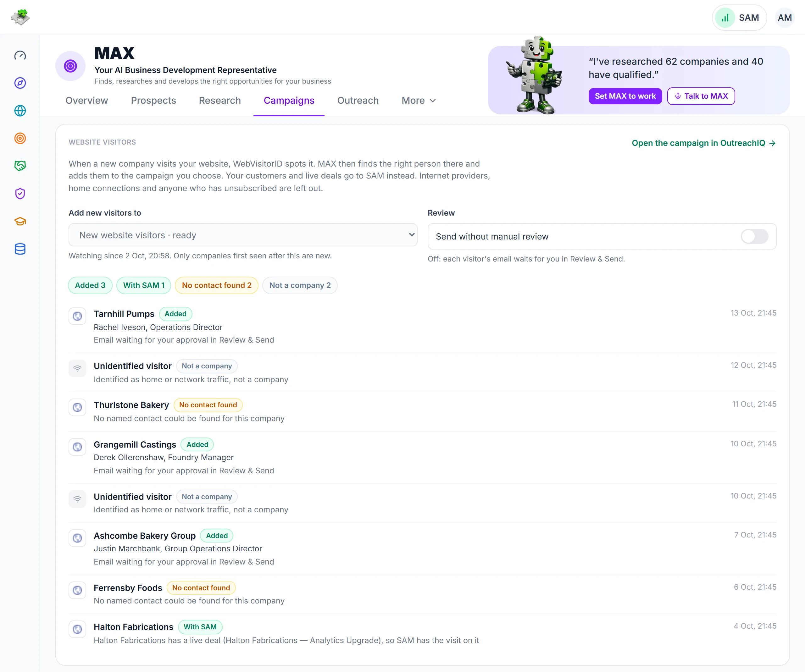805x672 pixels.
Task: Filter by the Added 3 chip
Action: point(90,285)
